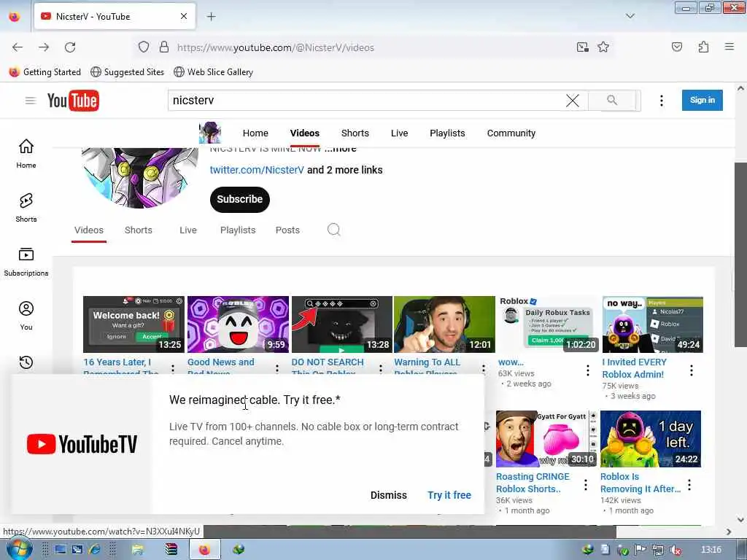
Task: Open tracking protection shield icon
Action: coord(144,47)
